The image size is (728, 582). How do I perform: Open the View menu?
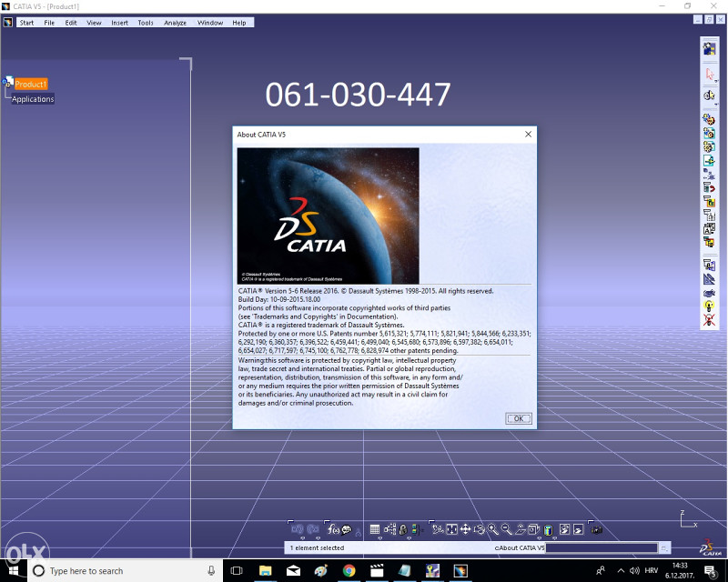94,23
